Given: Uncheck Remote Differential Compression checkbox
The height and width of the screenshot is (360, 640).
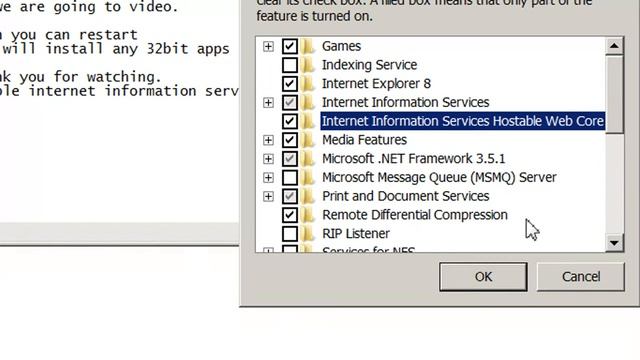Looking at the screenshot, I should (x=290, y=215).
